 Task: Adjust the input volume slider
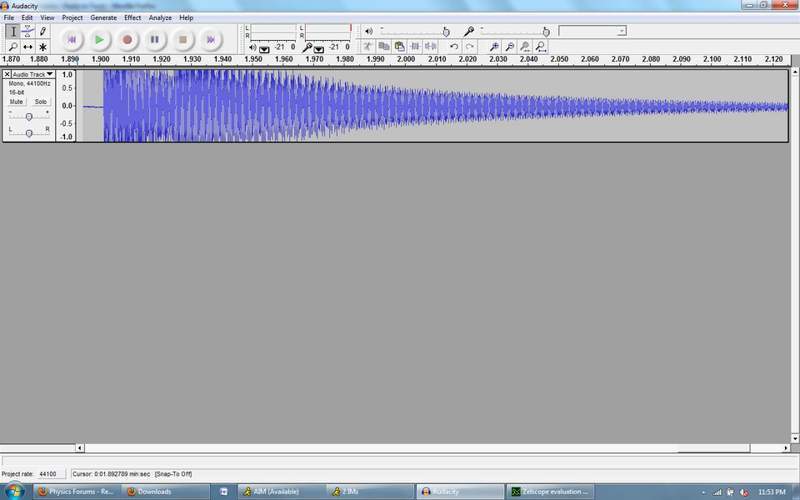coord(514,32)
